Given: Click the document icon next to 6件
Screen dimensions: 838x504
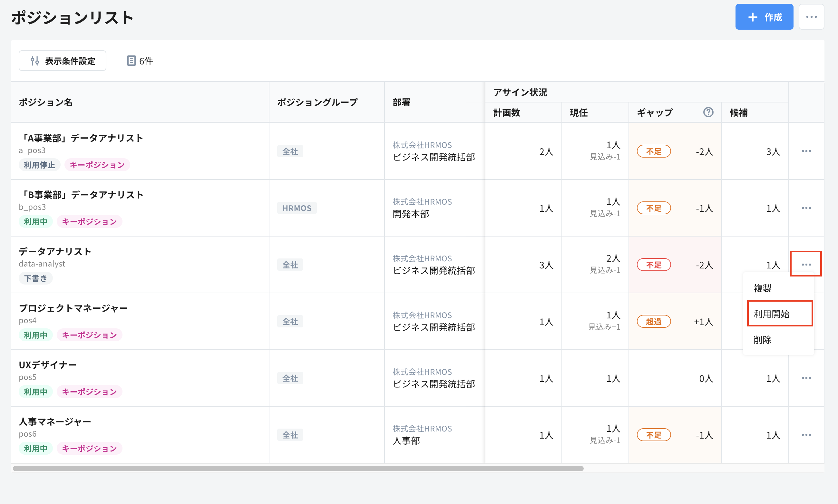Looking at the screenshot, I should point(132,61).
